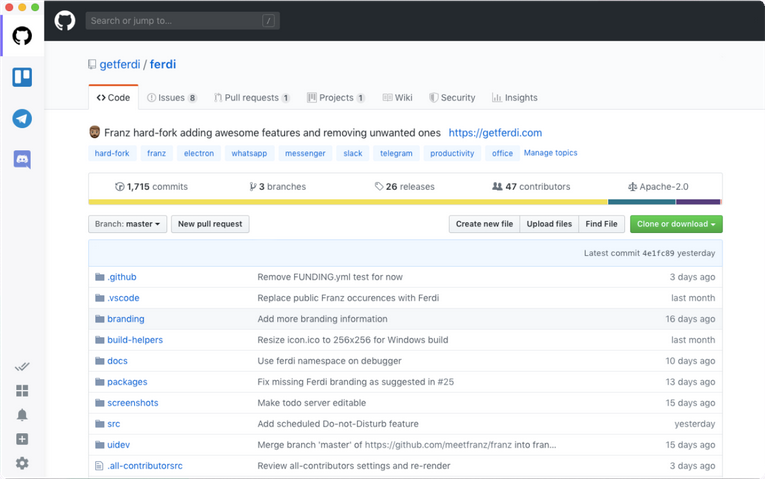Viewport: 765px width, 479px height.
Task: Click teal segment of language bar
Action: [642, 202]
